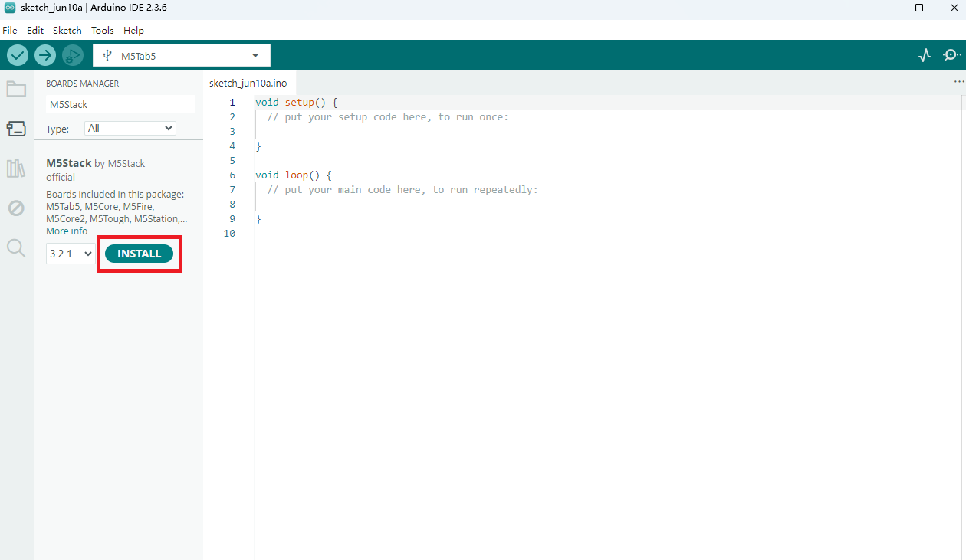
Task: Click the Arduino logo in title bar
Action: coord(10,8)
